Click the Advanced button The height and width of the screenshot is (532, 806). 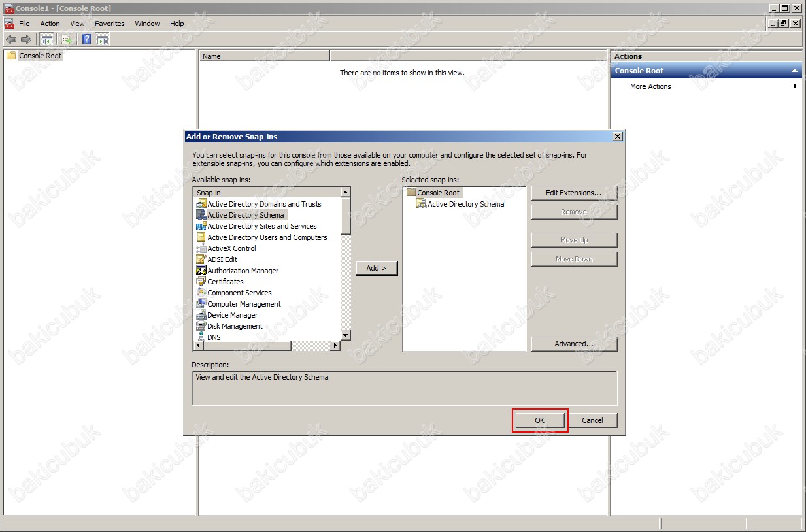click(x=574, y=344)
